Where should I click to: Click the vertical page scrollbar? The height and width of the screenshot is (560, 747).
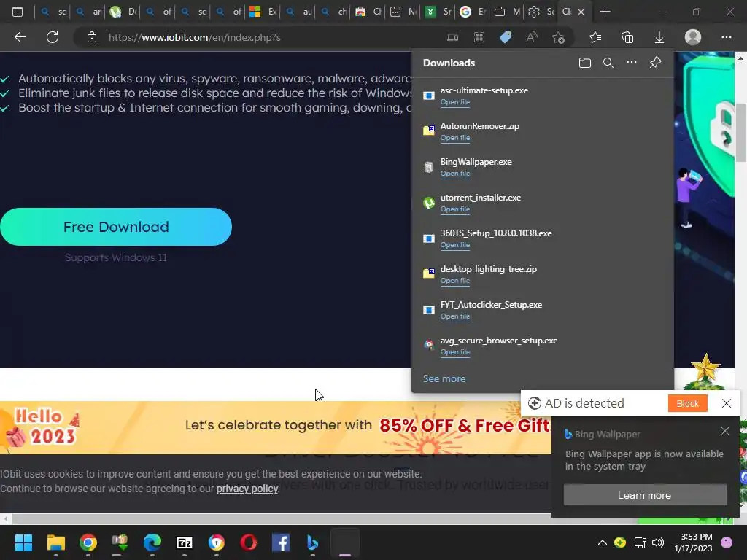click(x=741, y=133)
